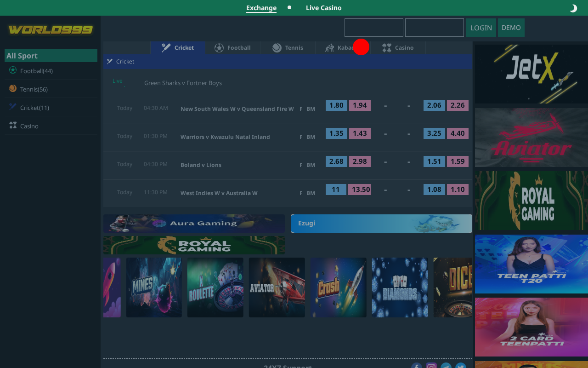Open the Royal Gaming banner under Aura Gaming
Screen dimensions: 588x368
[194, 245]
